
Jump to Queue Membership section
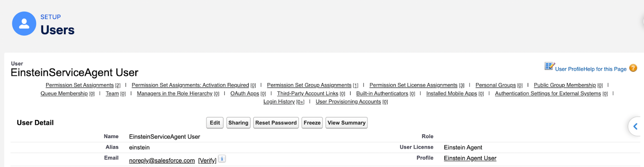point(64,94)
